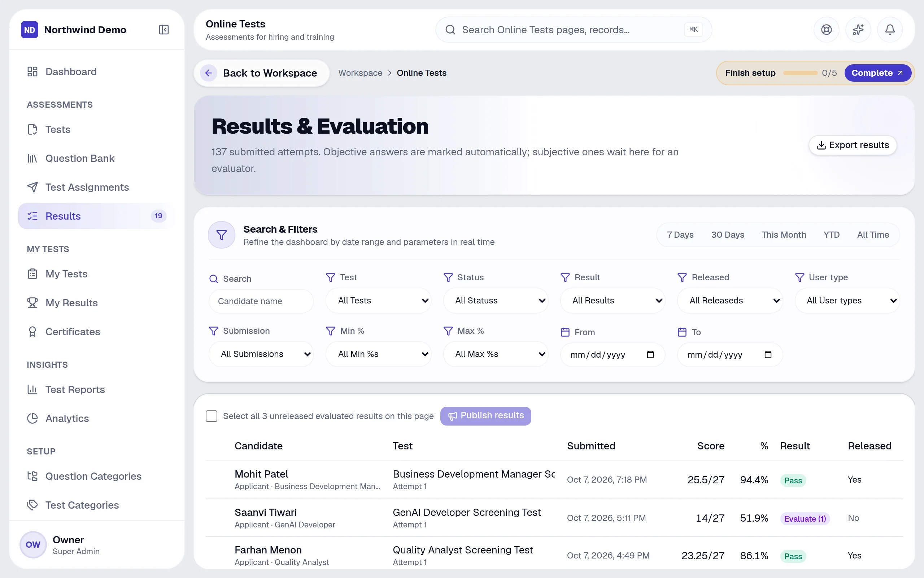Open the To date calendar picker icon
The image size is (924, 578).
[768, 354]
